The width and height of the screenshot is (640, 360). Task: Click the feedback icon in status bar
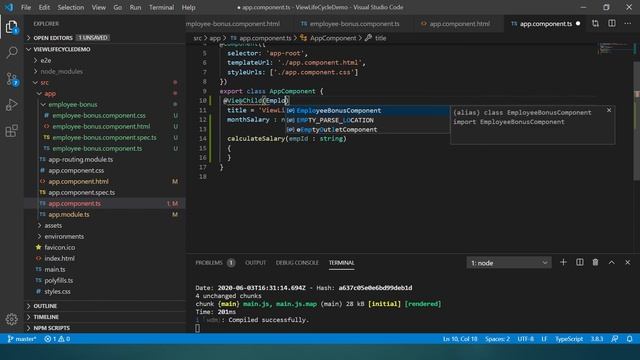[615, 339]
